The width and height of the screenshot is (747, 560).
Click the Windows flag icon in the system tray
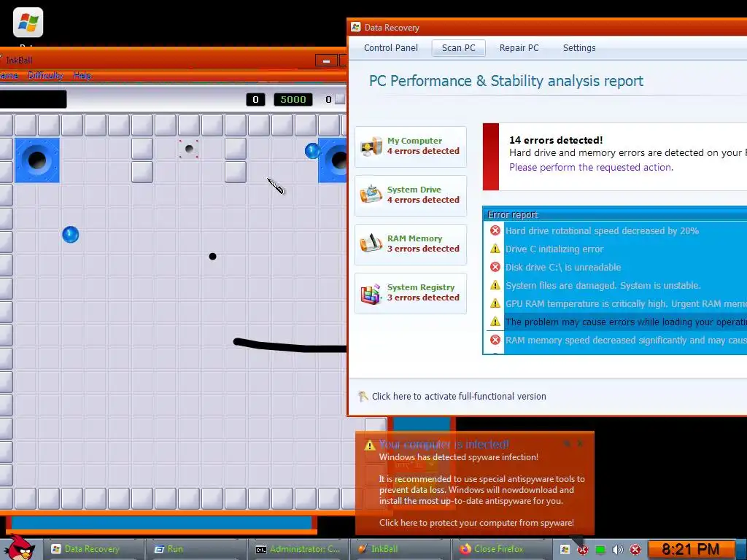tap(565, 550)
